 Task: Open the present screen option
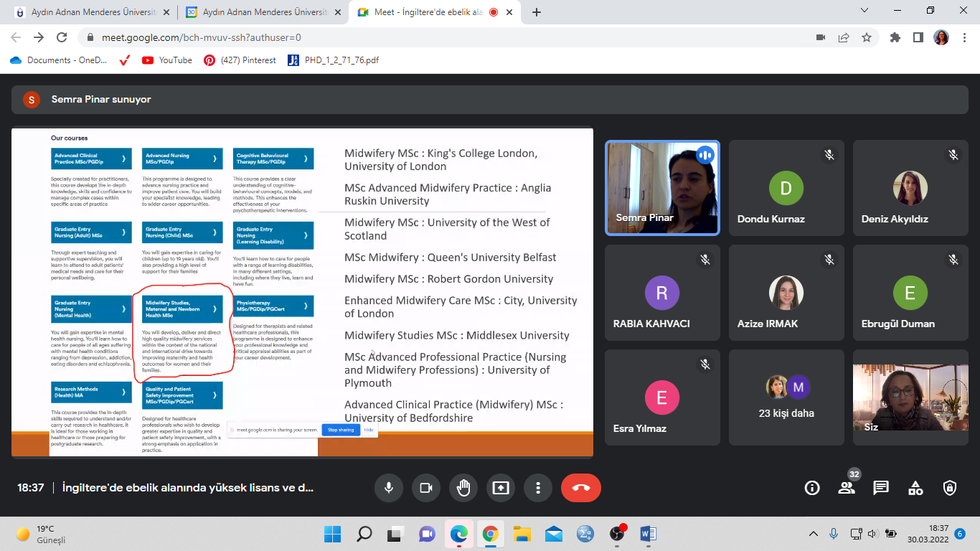pos(501,488)
